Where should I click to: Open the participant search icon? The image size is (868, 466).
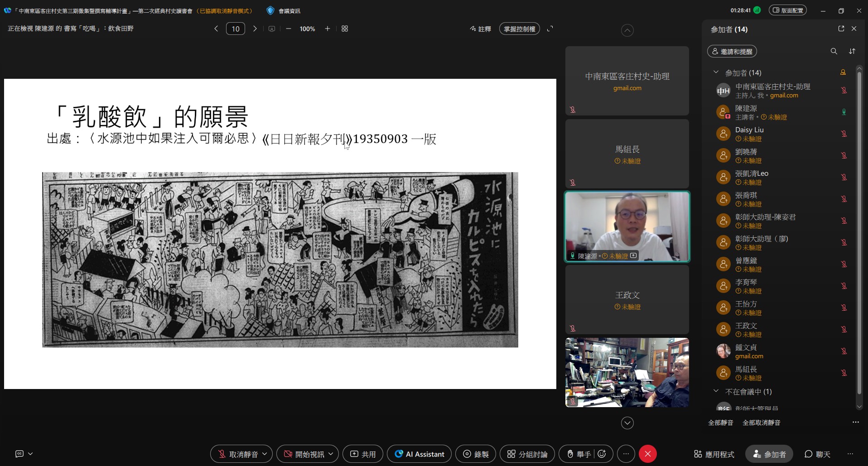833,51
